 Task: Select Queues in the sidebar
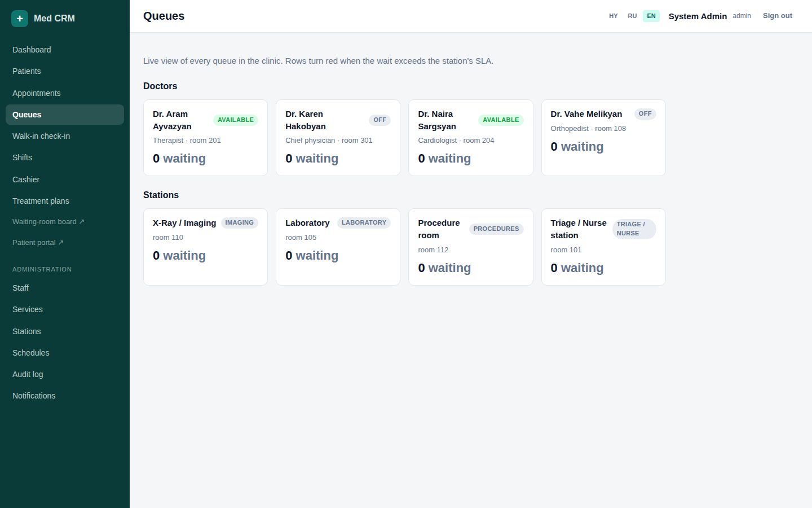point(65,115)
